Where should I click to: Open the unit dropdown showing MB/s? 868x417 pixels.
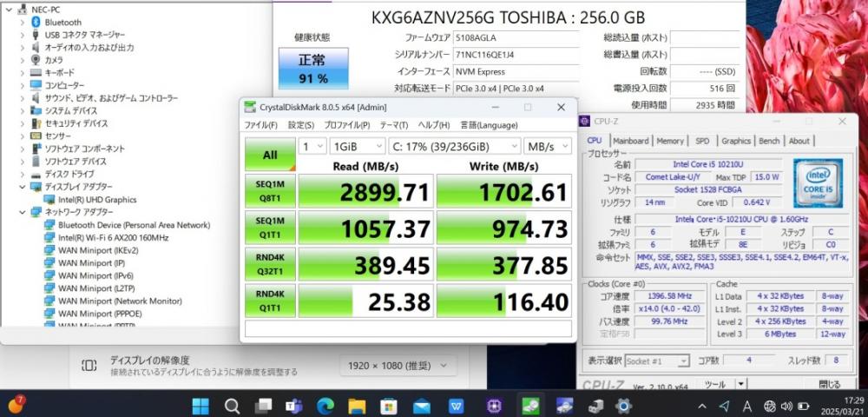point(548,146)
